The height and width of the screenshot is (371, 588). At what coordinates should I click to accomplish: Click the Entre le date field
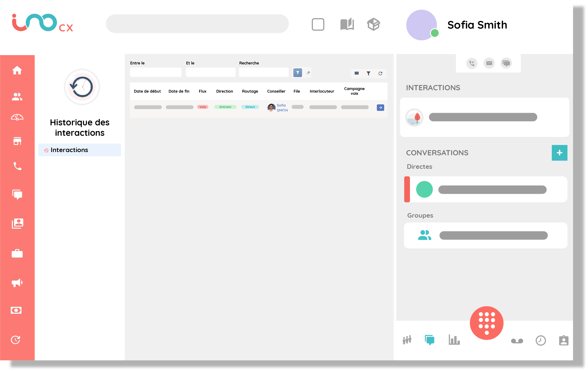(x=155, y=72)
